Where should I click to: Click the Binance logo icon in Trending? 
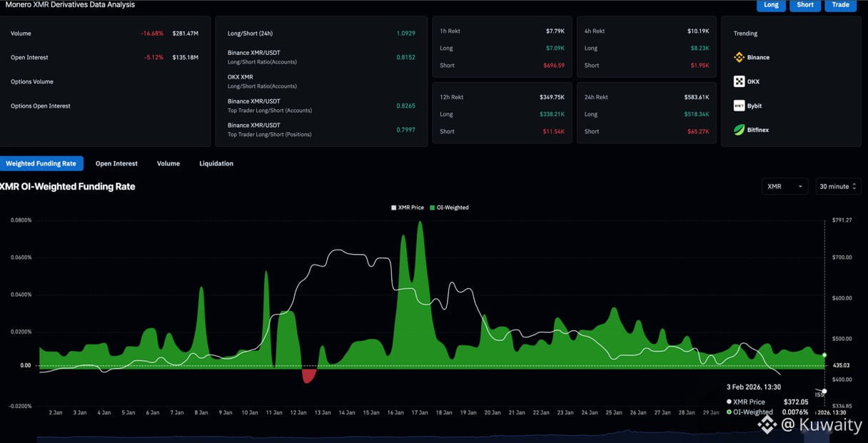pyautogui.click(x=739, y=57)
